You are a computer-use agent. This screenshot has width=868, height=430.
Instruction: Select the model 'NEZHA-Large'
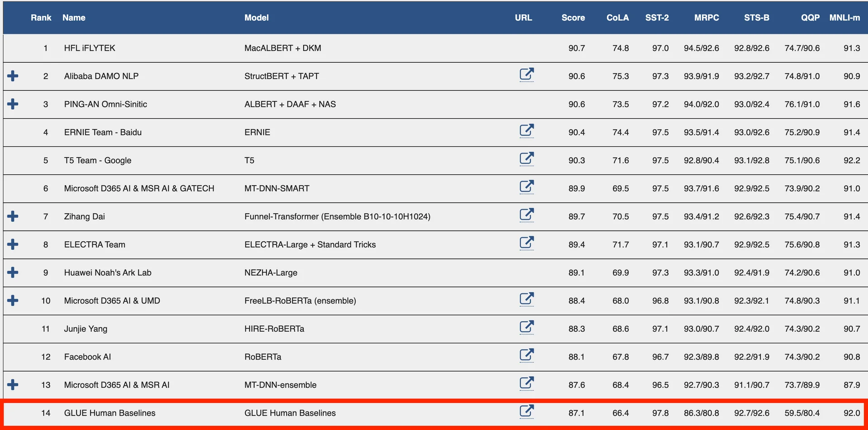click(x=271, y=272)
